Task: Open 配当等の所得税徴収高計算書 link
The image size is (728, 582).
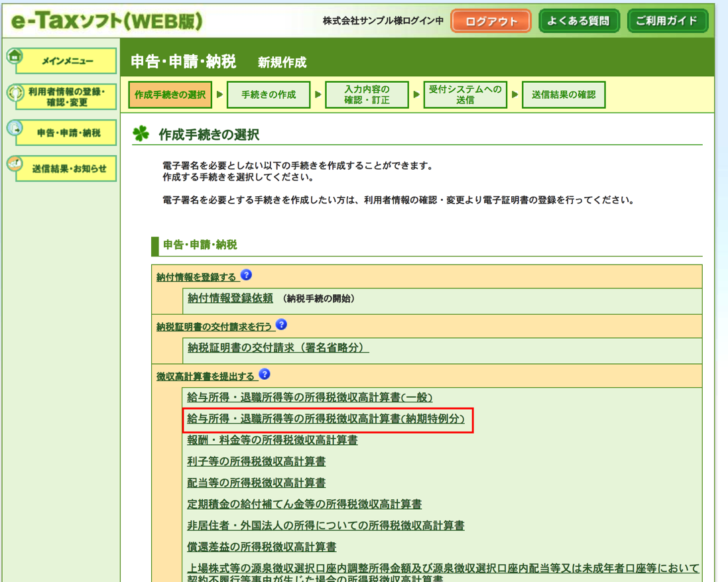Action: (x=257, y=483)
